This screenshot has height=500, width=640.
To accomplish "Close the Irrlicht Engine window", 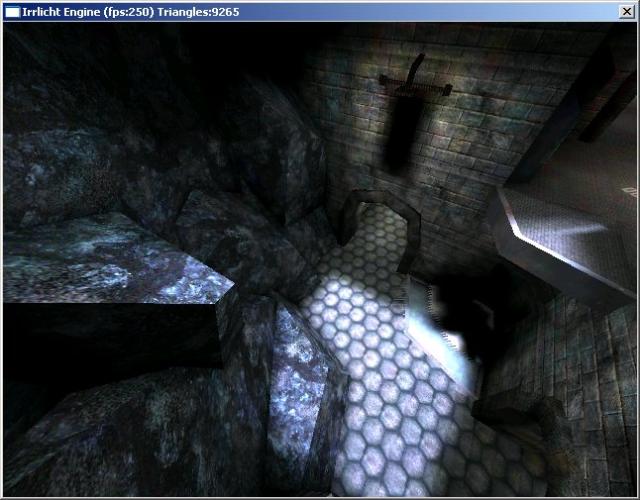I will click(625, 11).
